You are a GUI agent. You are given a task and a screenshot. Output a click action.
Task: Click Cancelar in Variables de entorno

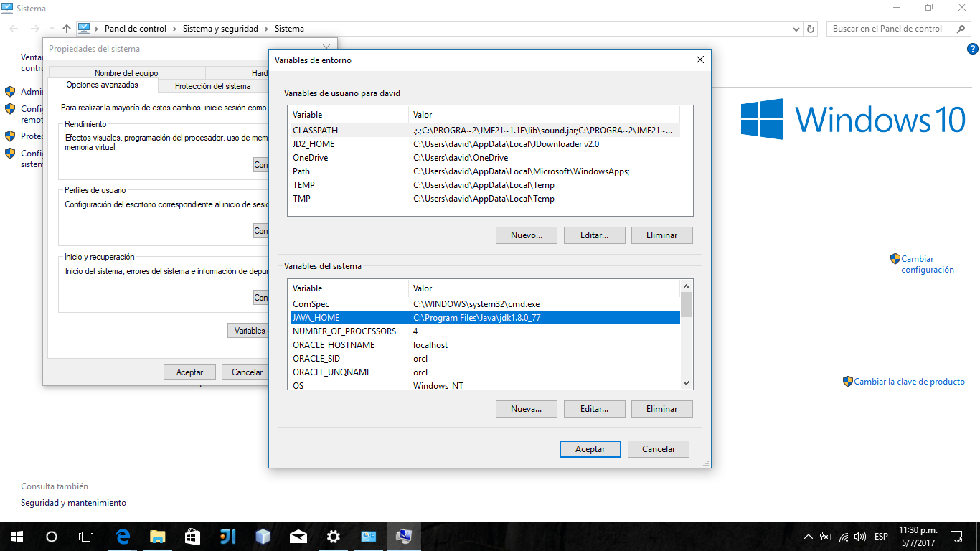[659, 449]
